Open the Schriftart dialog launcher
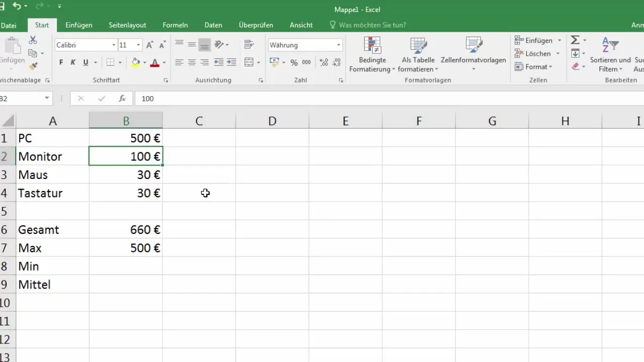 point(166,80)
